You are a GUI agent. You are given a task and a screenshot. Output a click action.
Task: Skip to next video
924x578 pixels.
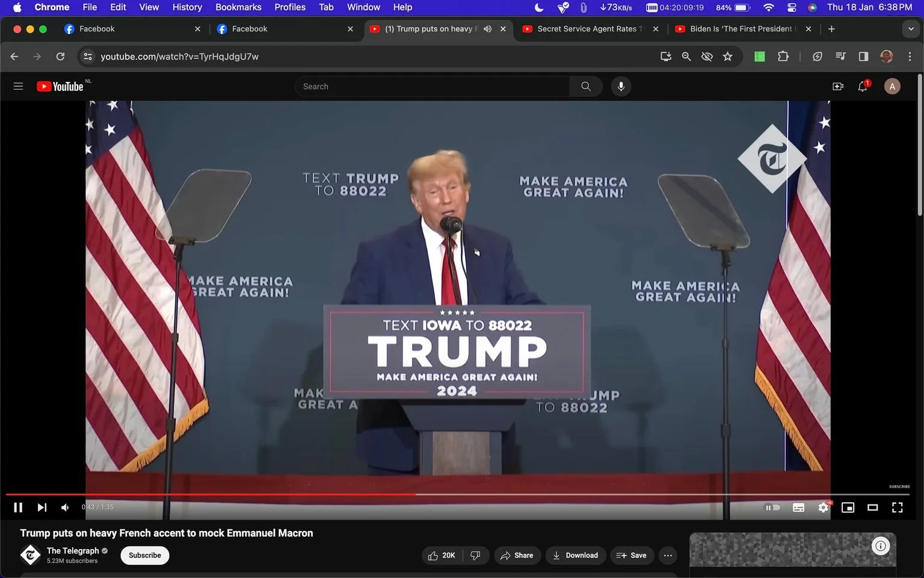(42, 508)
